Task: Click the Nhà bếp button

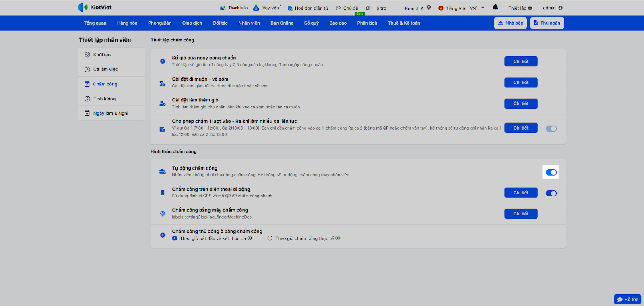Action: 510,23
